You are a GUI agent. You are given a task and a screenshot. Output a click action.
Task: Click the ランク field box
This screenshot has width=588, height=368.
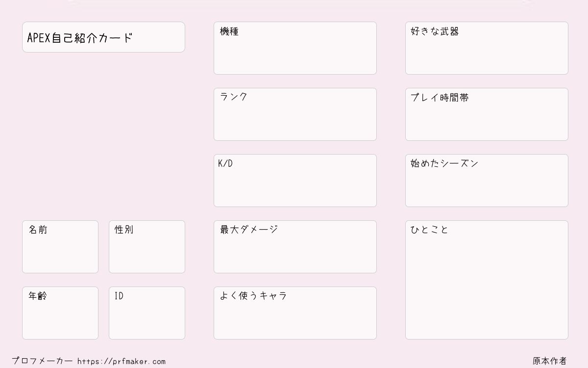pos(295,114)
